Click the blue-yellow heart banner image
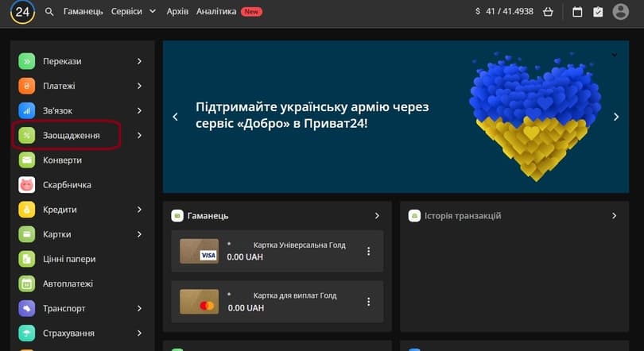 point(535,117)
